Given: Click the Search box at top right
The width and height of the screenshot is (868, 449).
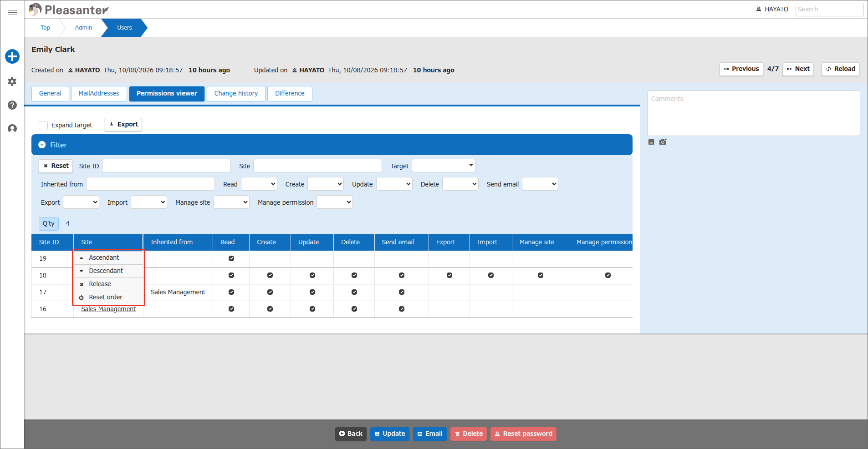Looking at the screenshot, I should click(x=829, y=9).
